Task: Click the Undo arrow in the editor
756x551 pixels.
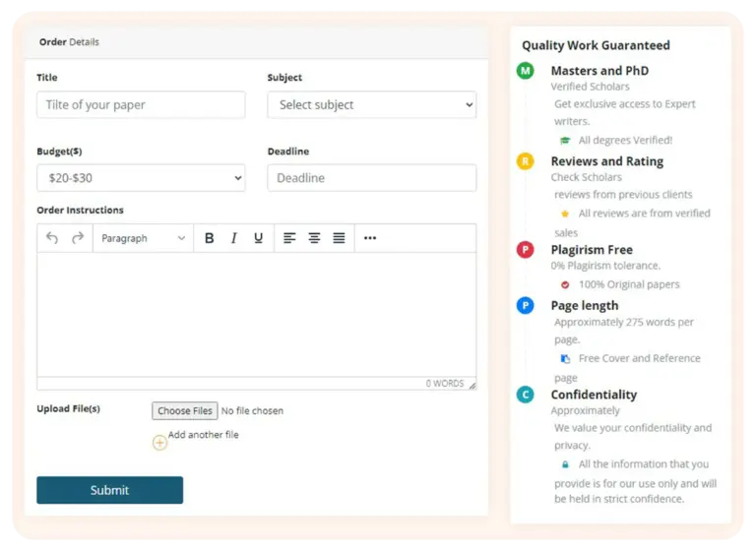Action: coord(52,238)
